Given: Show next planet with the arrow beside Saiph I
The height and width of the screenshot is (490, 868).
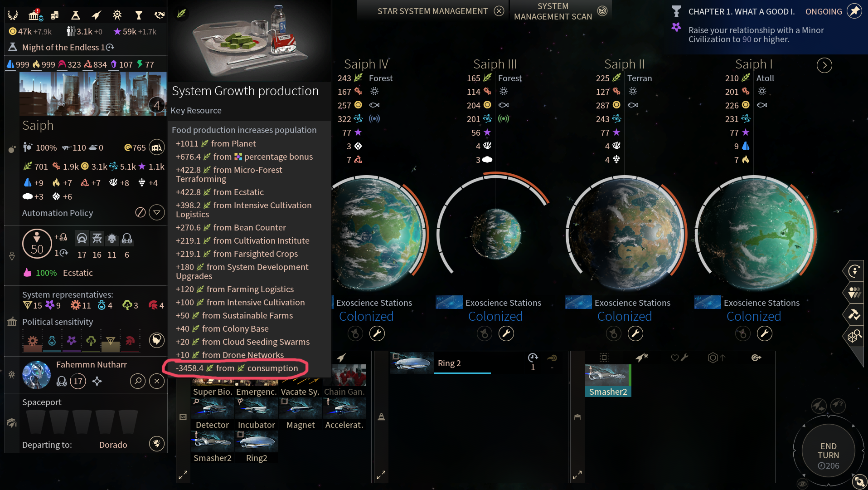Looking at the screenshot, I should 824,65.
